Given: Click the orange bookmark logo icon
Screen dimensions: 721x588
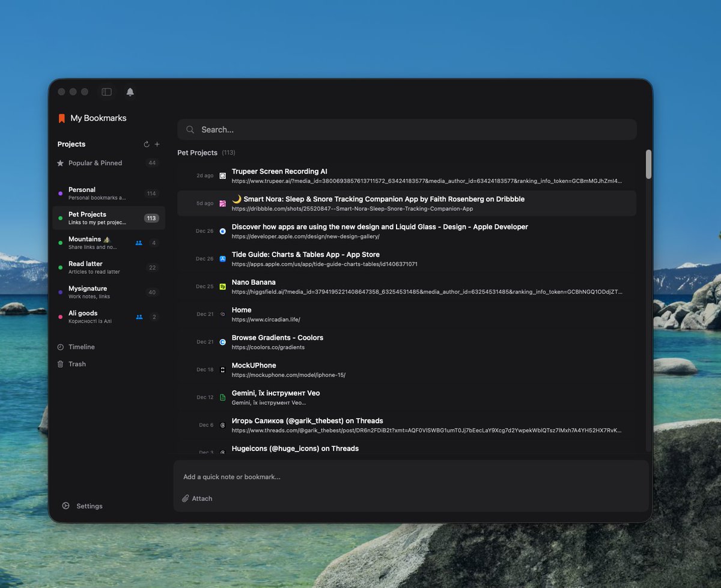Looking at the screenshot, I should click(x=61, y=118).
